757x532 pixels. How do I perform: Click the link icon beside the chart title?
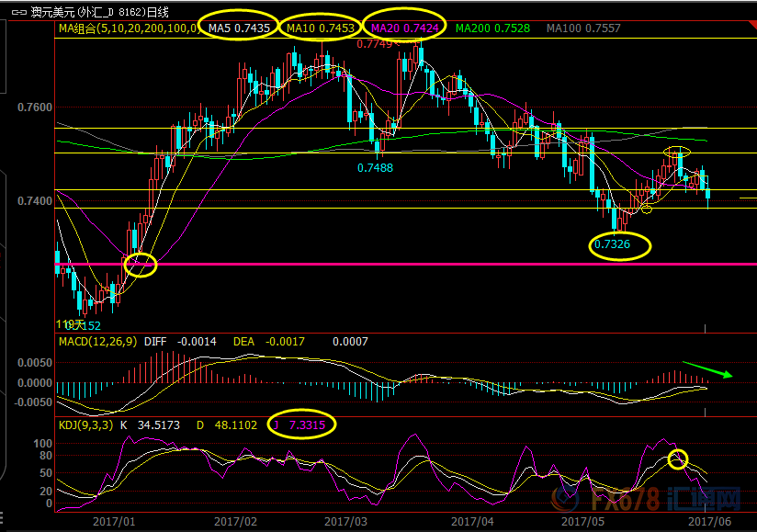[17, 10]
